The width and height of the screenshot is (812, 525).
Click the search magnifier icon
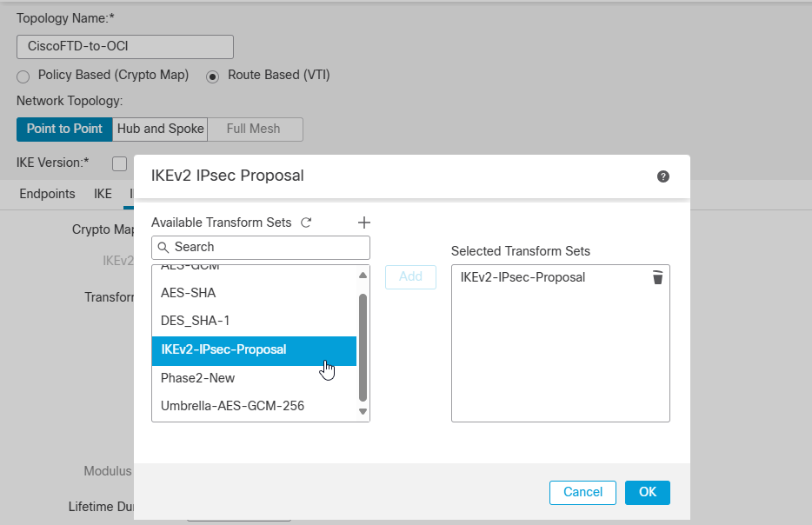[163, 247]
